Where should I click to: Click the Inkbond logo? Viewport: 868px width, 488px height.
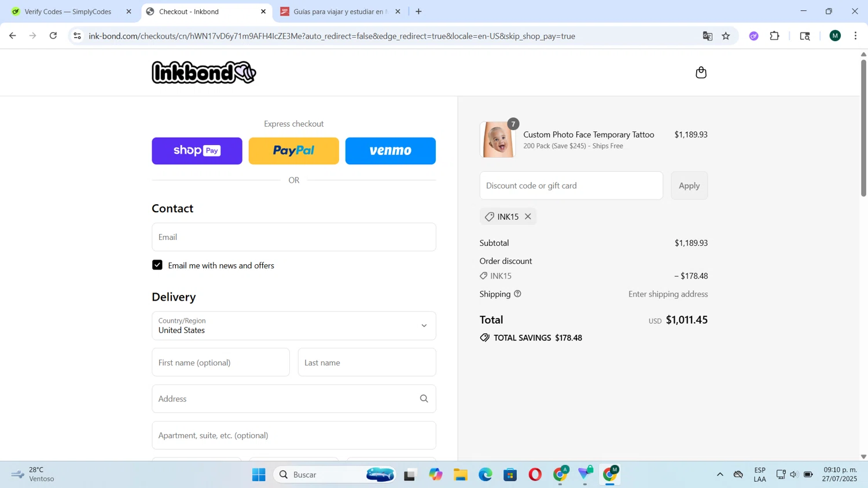click(x=204, y=72)
